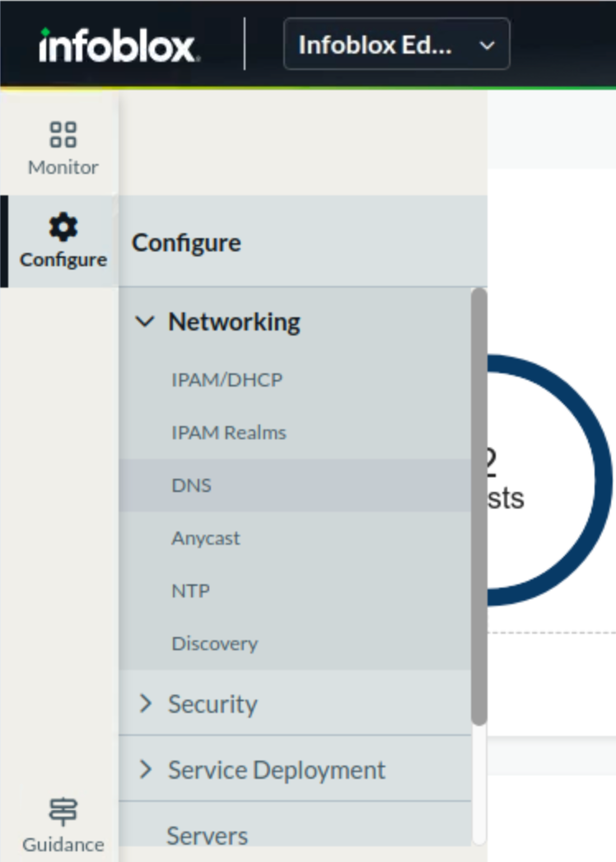The height and width of the screenshot is (862, 616).
Task: Click the Configure panel heading
Action: tap(186, 243)
